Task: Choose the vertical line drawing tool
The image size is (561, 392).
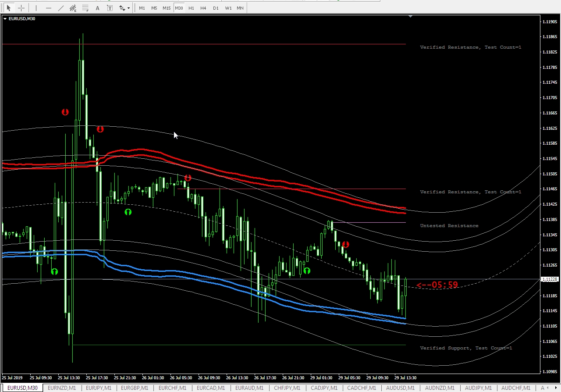Action: [36, 8]
